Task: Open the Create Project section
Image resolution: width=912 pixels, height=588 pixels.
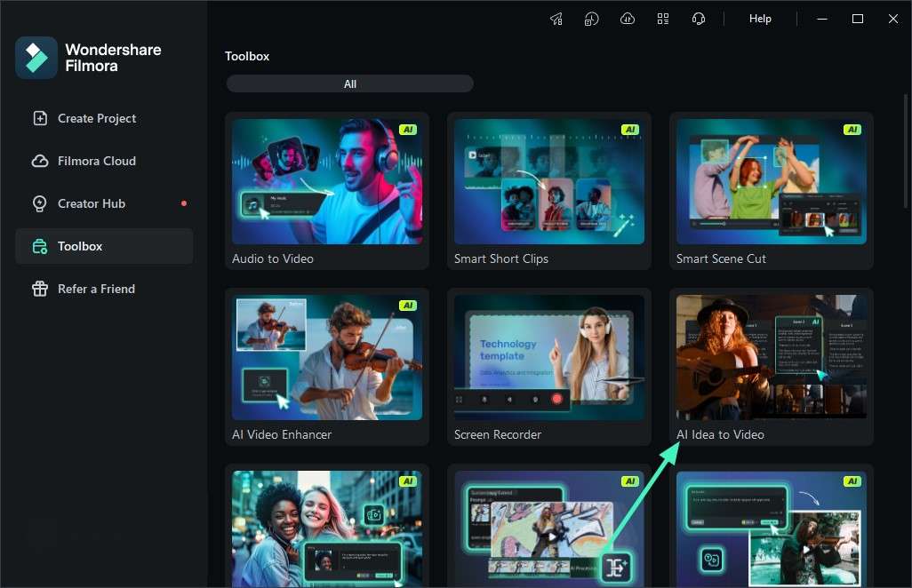Action: point(104,118)
